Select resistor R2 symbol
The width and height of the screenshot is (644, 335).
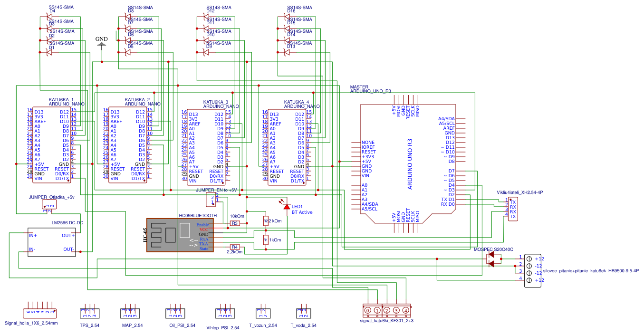point(266,221)
